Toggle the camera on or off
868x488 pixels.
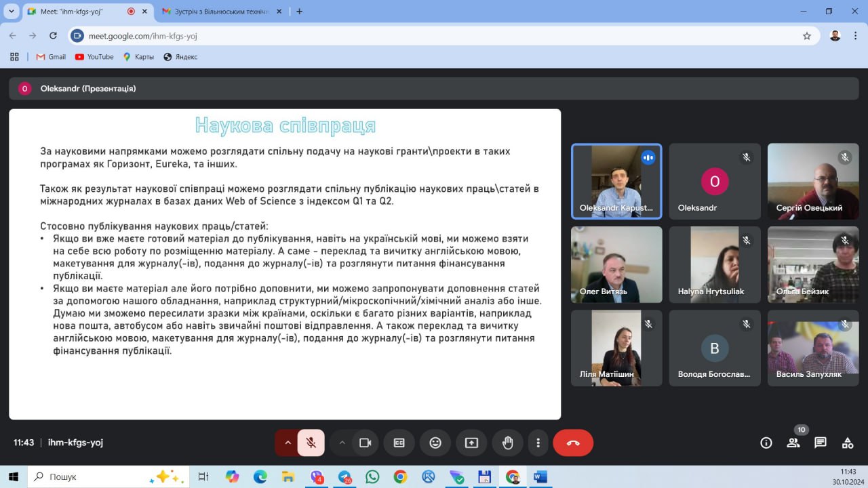[x=365, y=443]
